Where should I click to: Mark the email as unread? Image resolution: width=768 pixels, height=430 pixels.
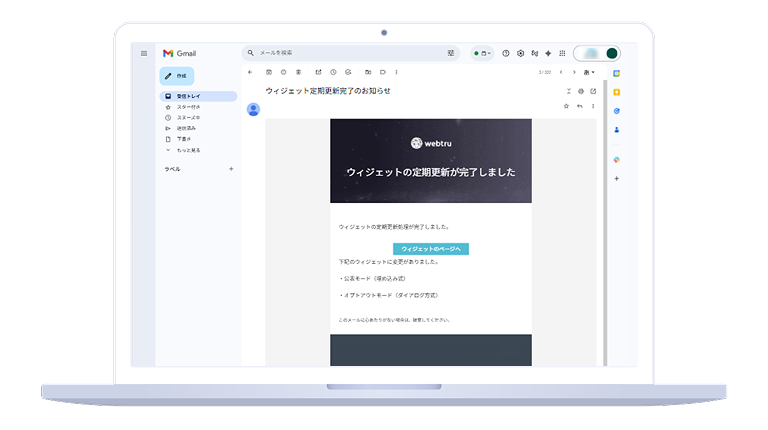pos(318,72)
